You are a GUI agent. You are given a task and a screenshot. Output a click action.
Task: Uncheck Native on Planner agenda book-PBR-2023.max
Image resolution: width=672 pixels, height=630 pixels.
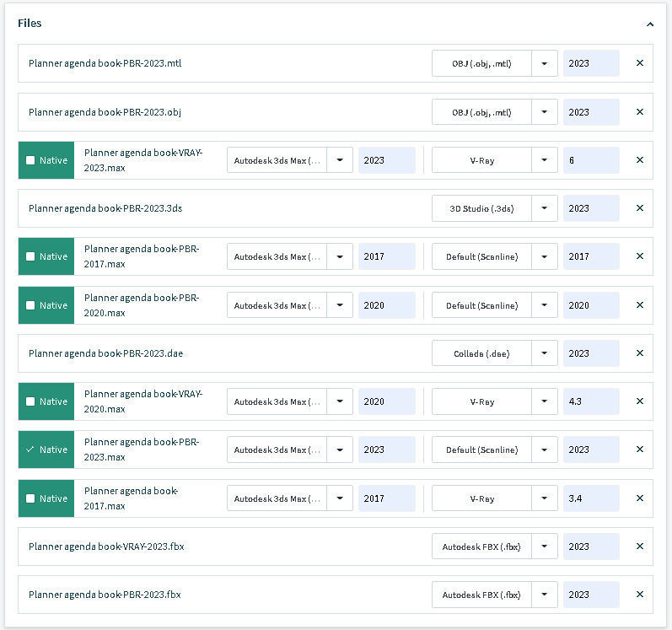coord(31,450)
